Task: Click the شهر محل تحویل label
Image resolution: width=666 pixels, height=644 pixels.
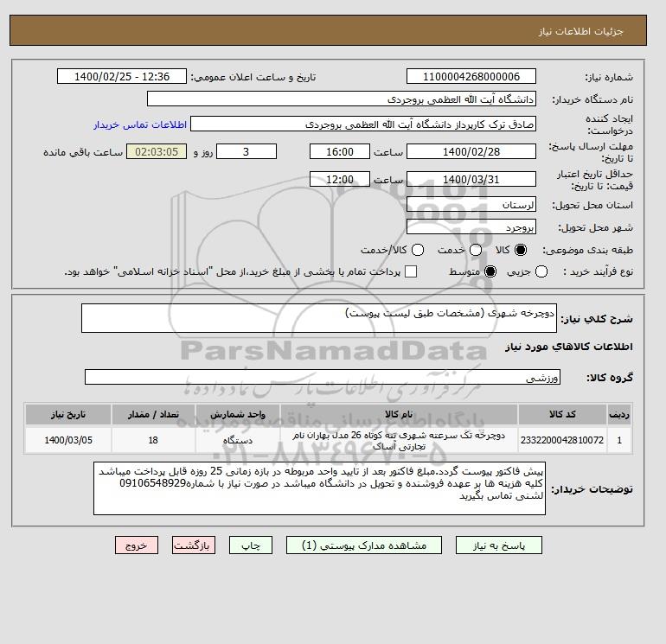Action: point(595,227)
